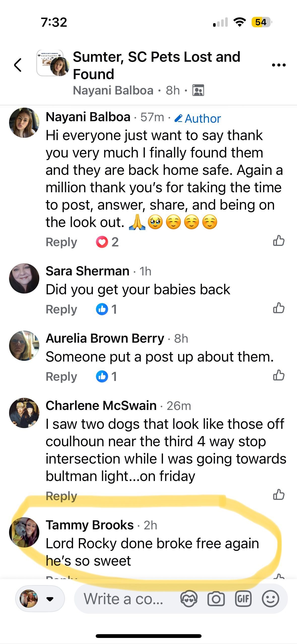Tap the back arrow to leave post

click(18, 65)
